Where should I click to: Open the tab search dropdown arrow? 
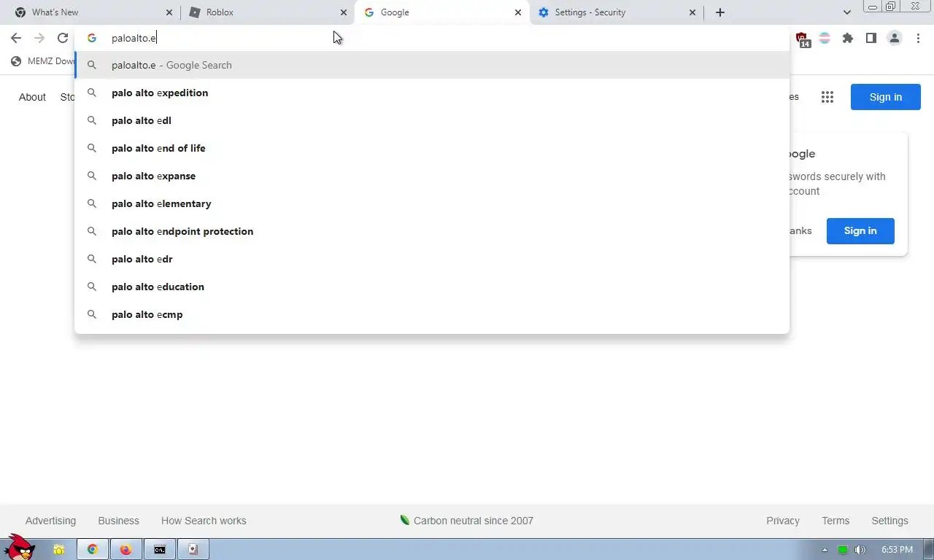(x=847, y=12)
